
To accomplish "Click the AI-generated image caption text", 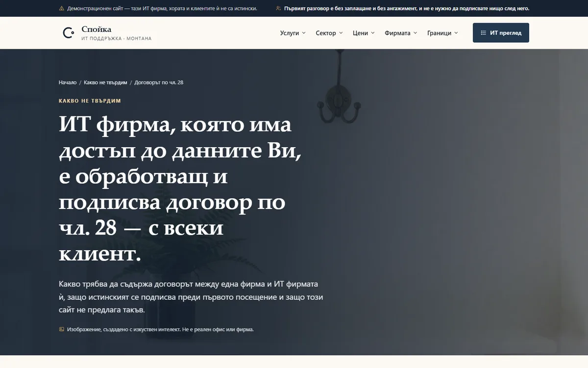I will tap(160, 329).
